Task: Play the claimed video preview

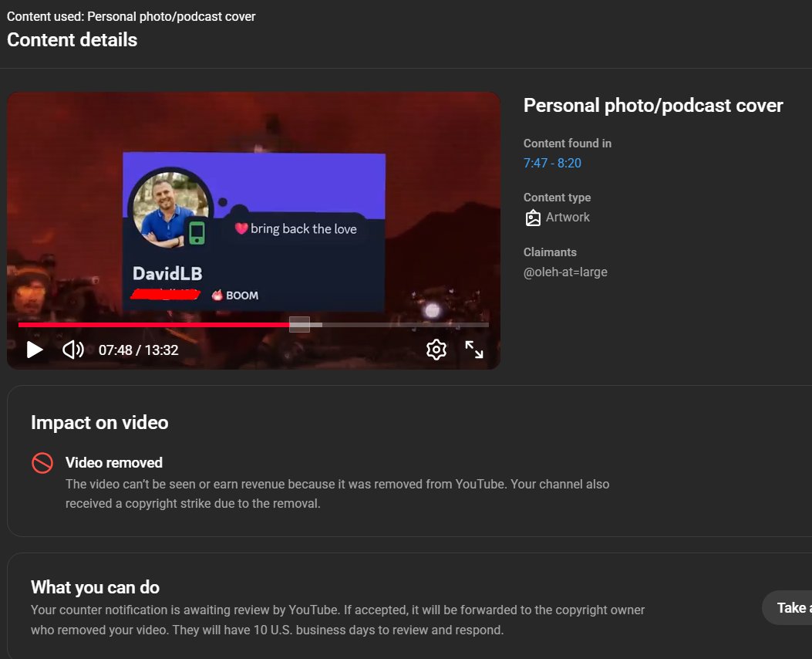Action: pyautogui.click(x=35, y=350)
